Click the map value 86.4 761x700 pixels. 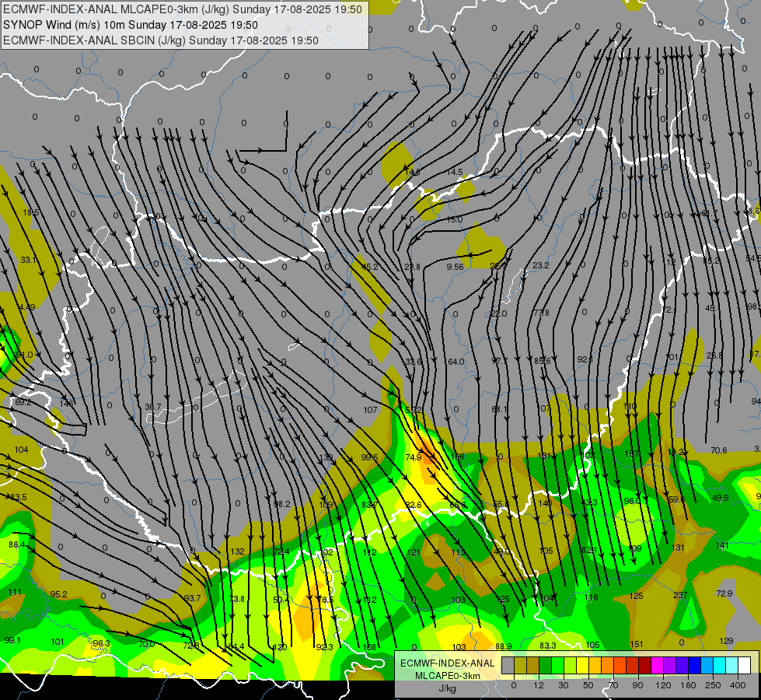16,544
